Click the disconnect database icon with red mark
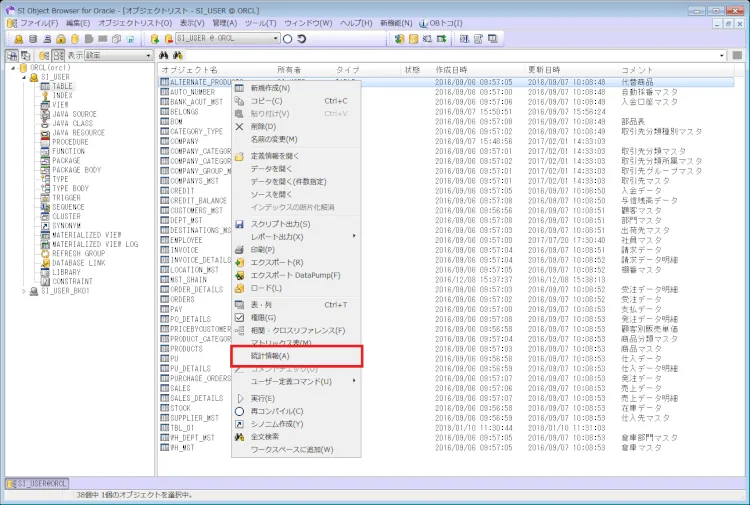This screenshot has width=750, height=505. click(168, 39)
